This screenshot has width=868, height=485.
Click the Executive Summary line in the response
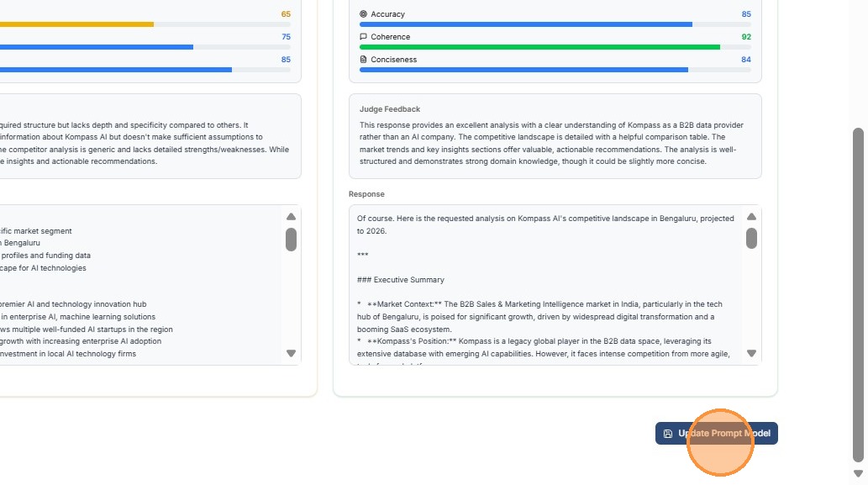point(401,280)
